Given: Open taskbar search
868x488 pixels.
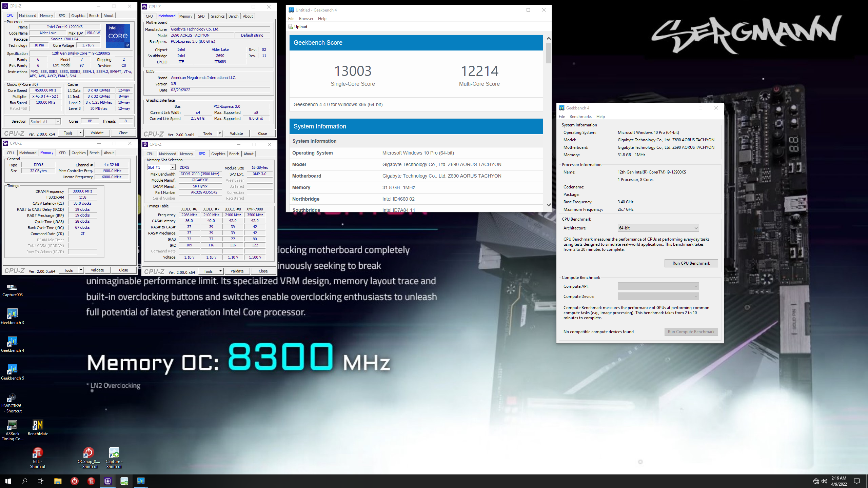Looking at the screenshot, I should [24, 481].
